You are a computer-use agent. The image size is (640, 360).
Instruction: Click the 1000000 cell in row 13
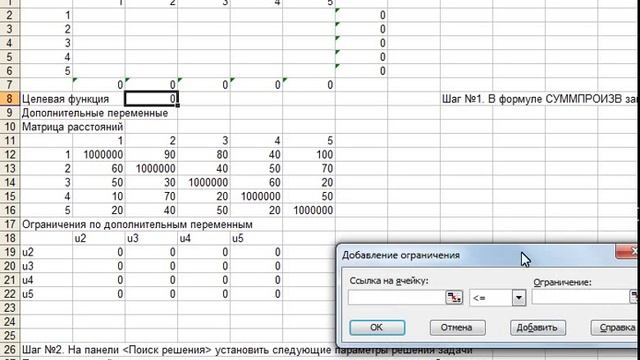pyautogui.click(x=151, y=169)
